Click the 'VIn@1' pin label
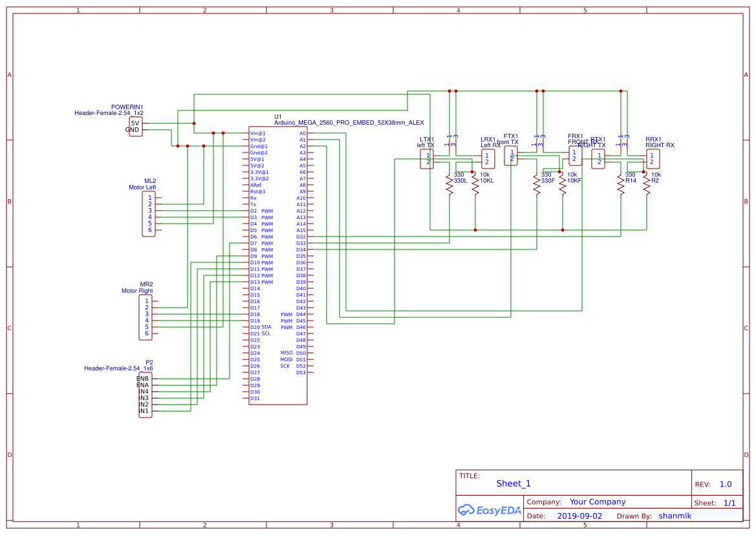This screenshot has width=756, height=535. tap(257, 133)
